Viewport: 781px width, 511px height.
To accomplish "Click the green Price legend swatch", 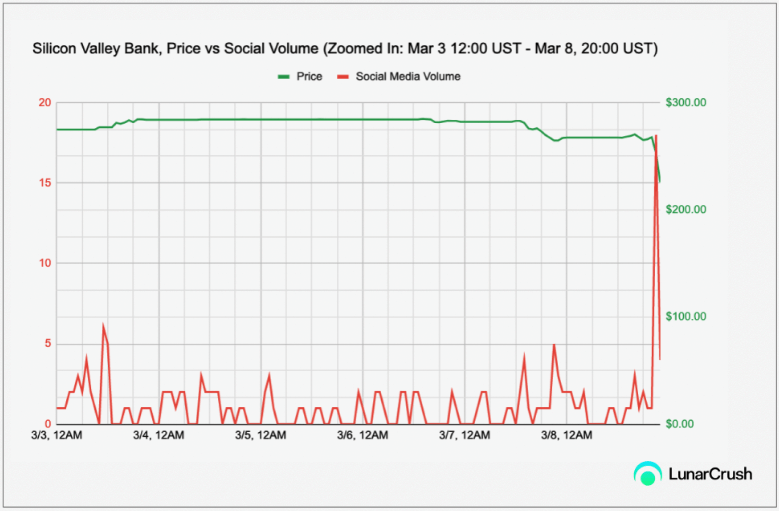I will click(x=283, y=77).
